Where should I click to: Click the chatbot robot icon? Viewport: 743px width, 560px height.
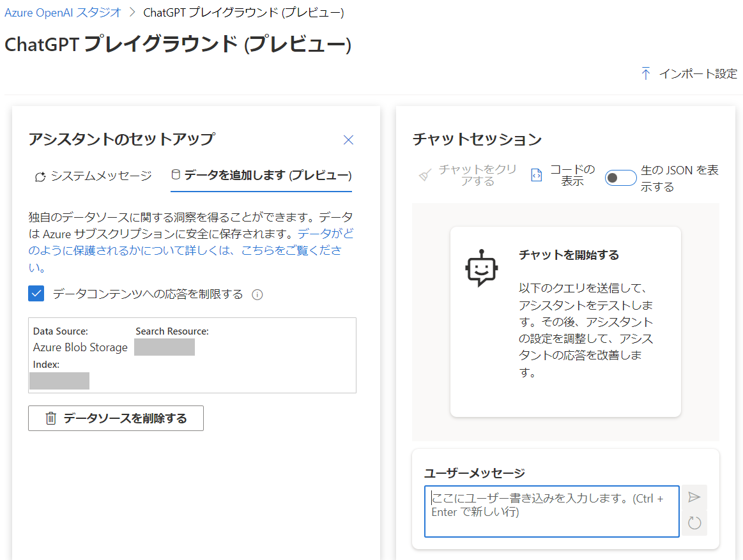(482, 268)
